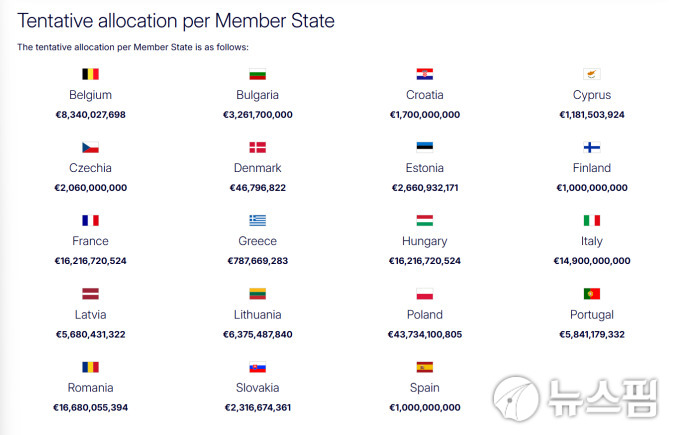680x435 pixels.
Task: Click the Croatia flag icon
Action: point(425,74)
